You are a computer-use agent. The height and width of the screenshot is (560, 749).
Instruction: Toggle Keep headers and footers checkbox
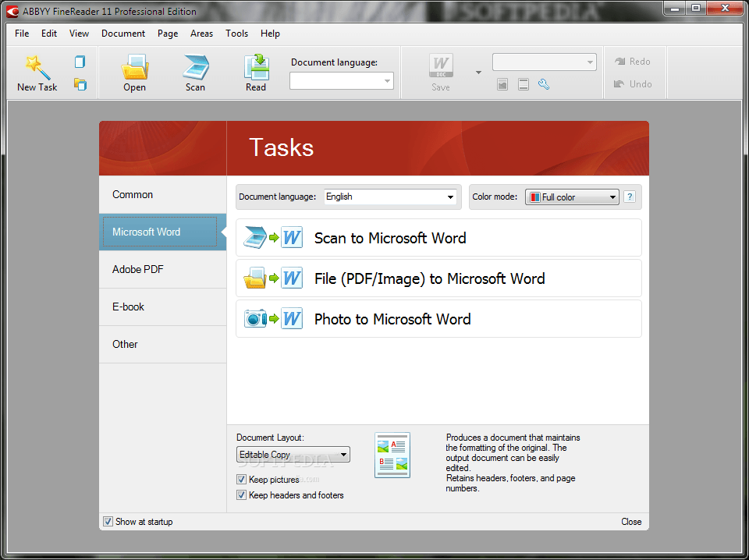242,495
